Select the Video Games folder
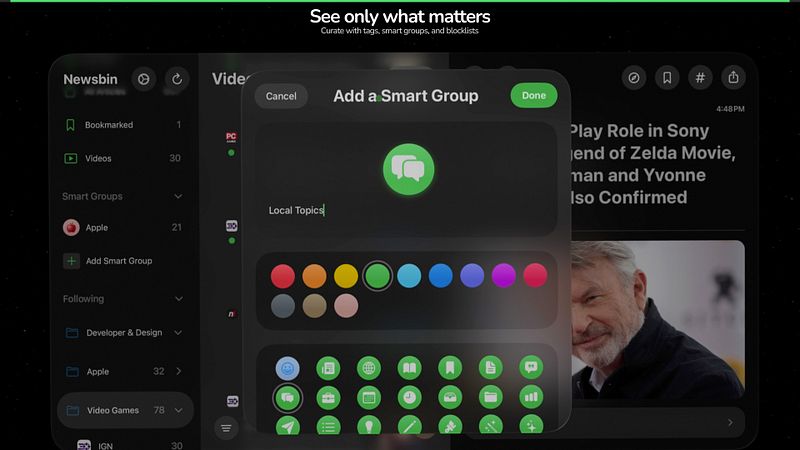The width and height of the screenshot is (800, 450). pyautogui.click(x=125, y=410)
